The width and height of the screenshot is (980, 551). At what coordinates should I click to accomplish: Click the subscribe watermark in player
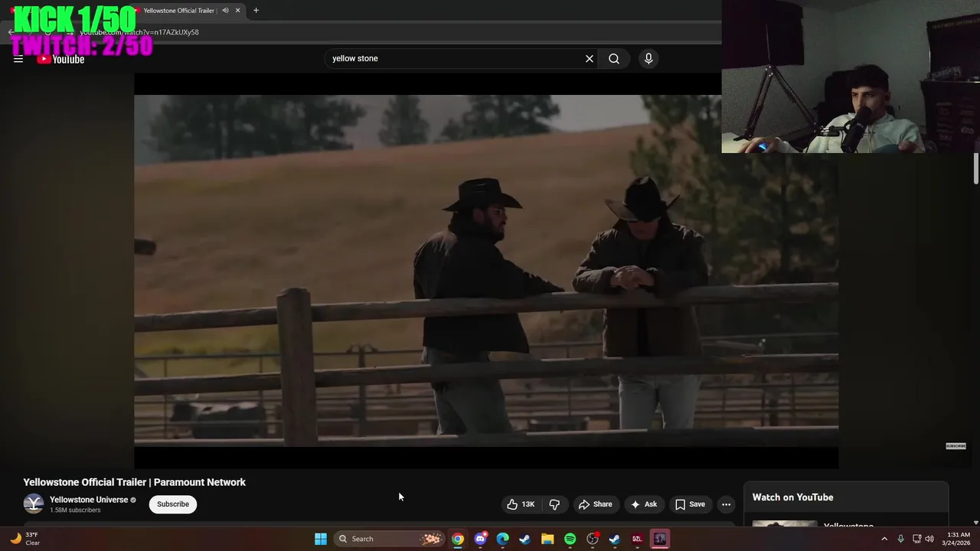(955, 446)
